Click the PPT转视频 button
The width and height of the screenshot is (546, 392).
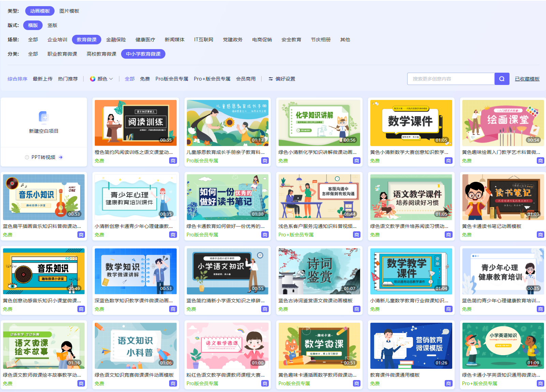[x=43, y=157]
